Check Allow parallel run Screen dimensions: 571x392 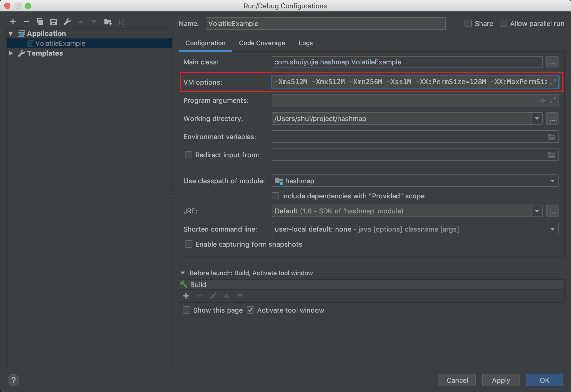click(503, 24)
